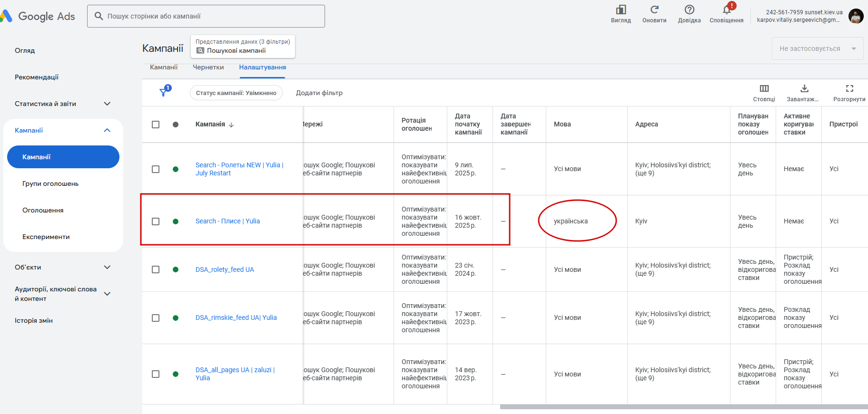Screen dimensions: 868x414
Task: Click the Розгорнути fullscreen icon
Action: coord(849,88)
